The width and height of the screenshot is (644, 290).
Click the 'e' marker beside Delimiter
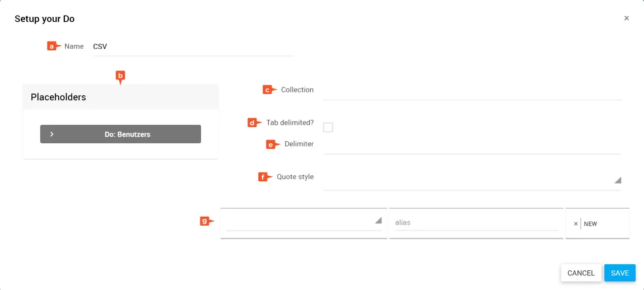272,144
